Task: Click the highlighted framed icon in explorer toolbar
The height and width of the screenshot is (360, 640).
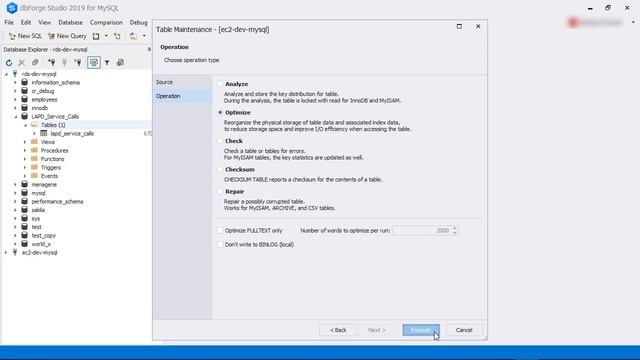Action: (94, 63)
